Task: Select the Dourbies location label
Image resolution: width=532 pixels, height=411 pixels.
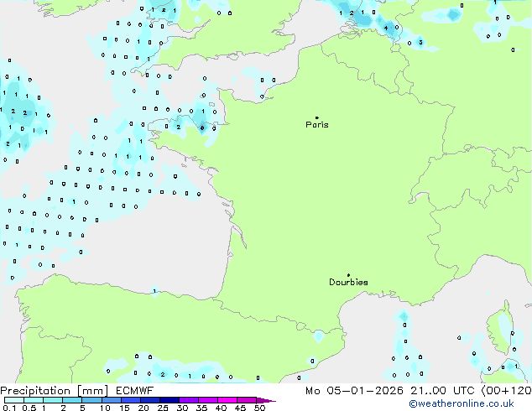Action: [x=348, y=282]
